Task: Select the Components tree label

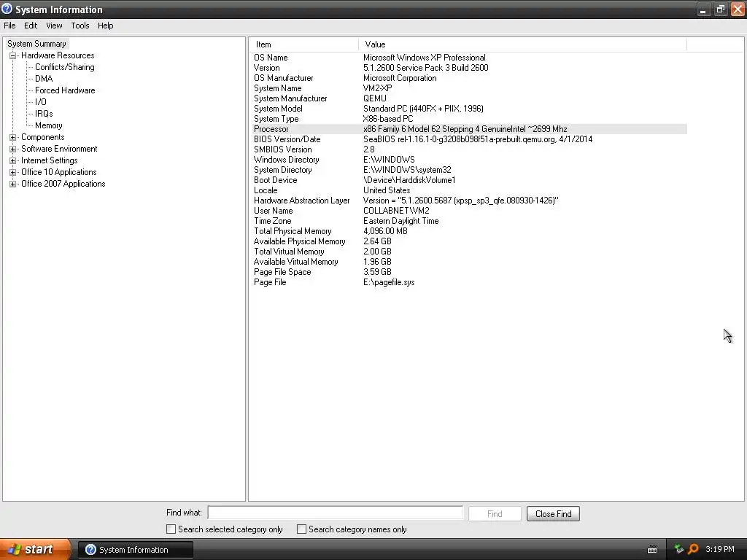Action: click(x=43, y=137)
